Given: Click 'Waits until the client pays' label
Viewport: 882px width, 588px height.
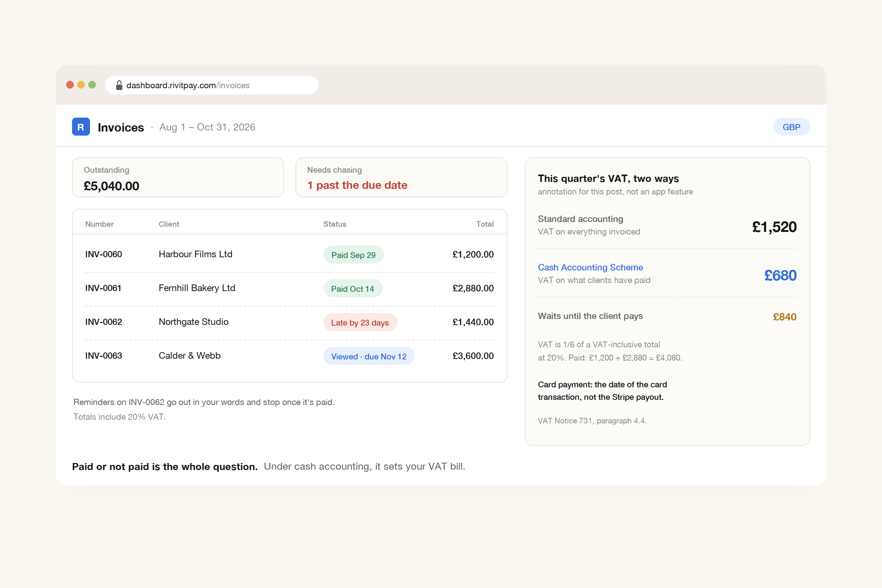Looking at the screenshot, I should [x=590, y=316].
